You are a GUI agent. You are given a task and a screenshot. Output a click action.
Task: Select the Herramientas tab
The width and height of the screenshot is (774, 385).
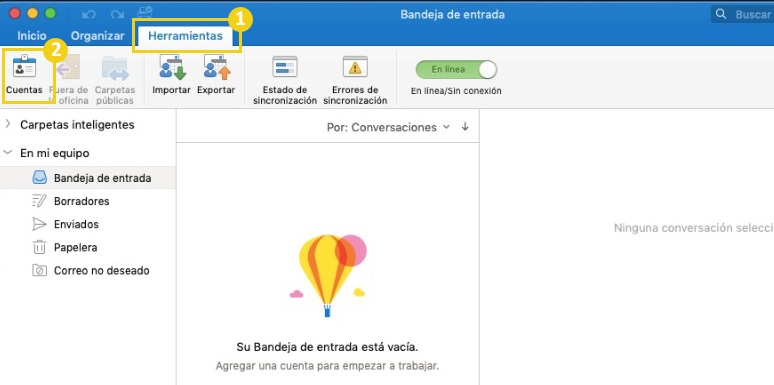coord(186,36)
